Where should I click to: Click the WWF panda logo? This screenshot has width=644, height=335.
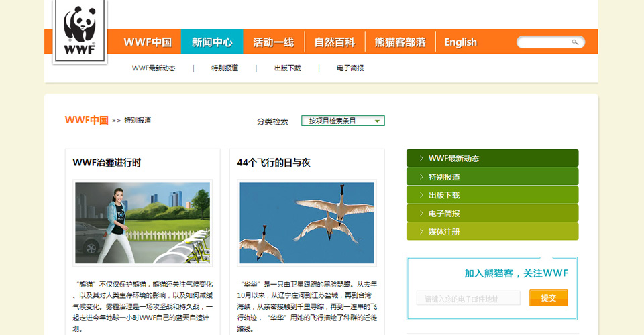tap(80, 31)
